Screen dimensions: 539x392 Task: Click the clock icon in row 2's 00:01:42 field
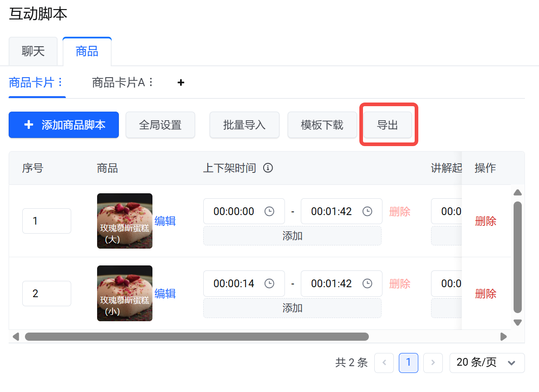tap(367, 284)
